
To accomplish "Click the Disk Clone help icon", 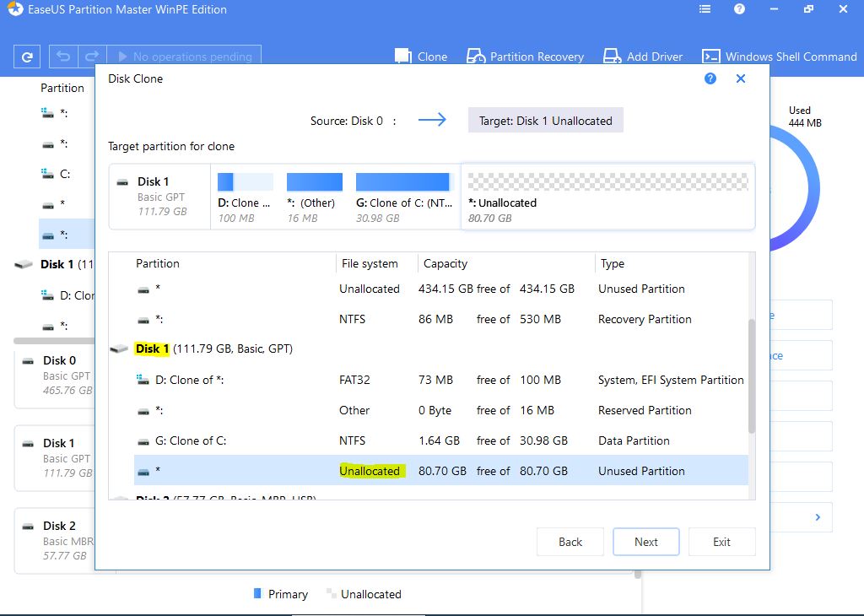I will click(x=710, y=78).
